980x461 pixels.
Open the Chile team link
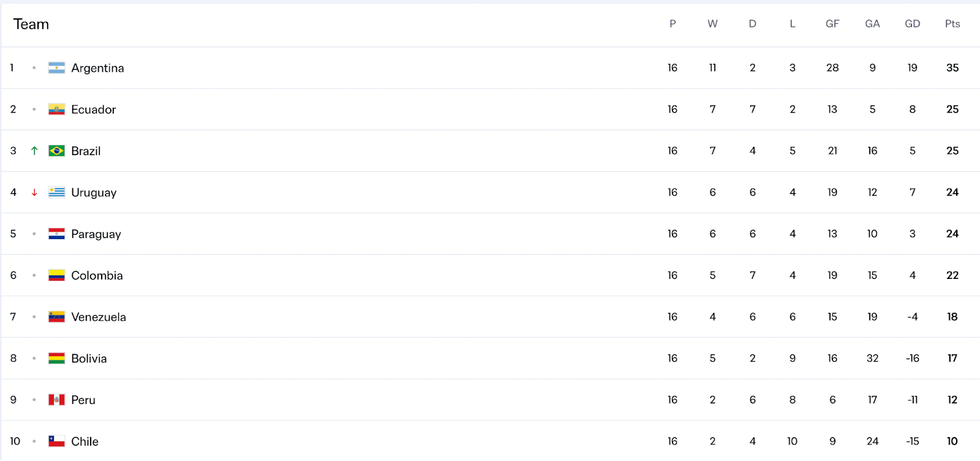click(x=85, y=441)
